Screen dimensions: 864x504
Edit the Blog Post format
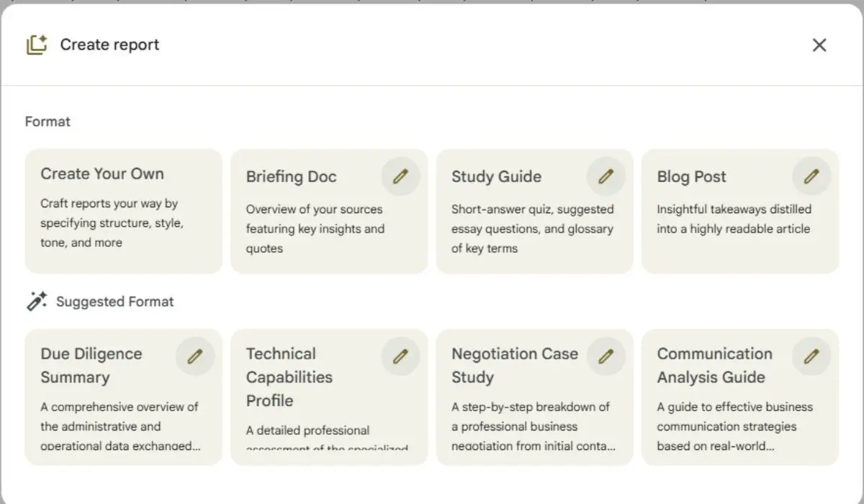click(811, 176)
